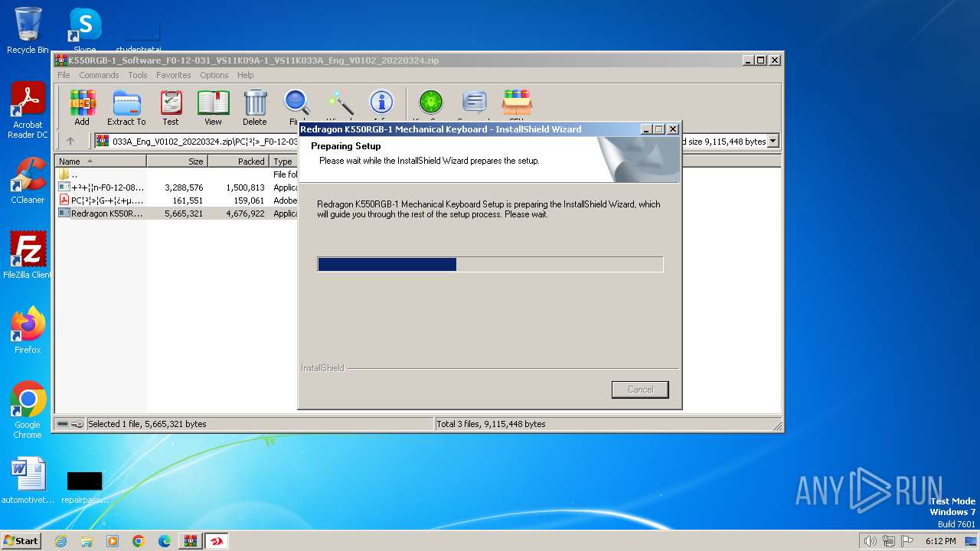
Task: Click the Windows Start button
Action: coord(21,540)
